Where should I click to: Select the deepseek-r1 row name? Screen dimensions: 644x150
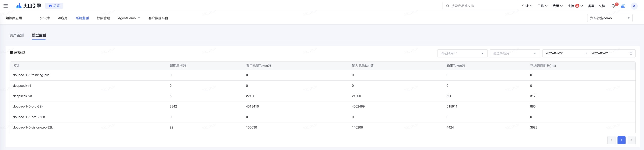[22, 86]
